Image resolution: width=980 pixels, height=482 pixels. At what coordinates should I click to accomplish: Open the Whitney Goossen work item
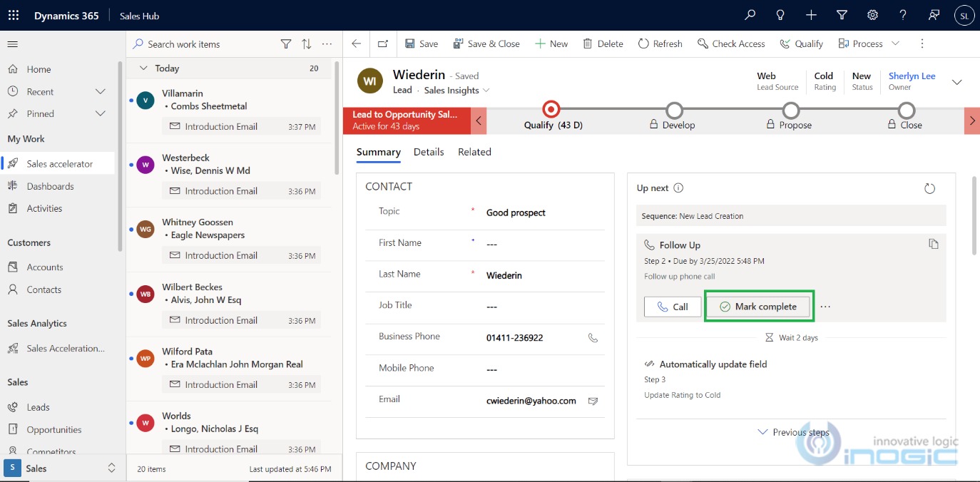(x=228, y=240)
